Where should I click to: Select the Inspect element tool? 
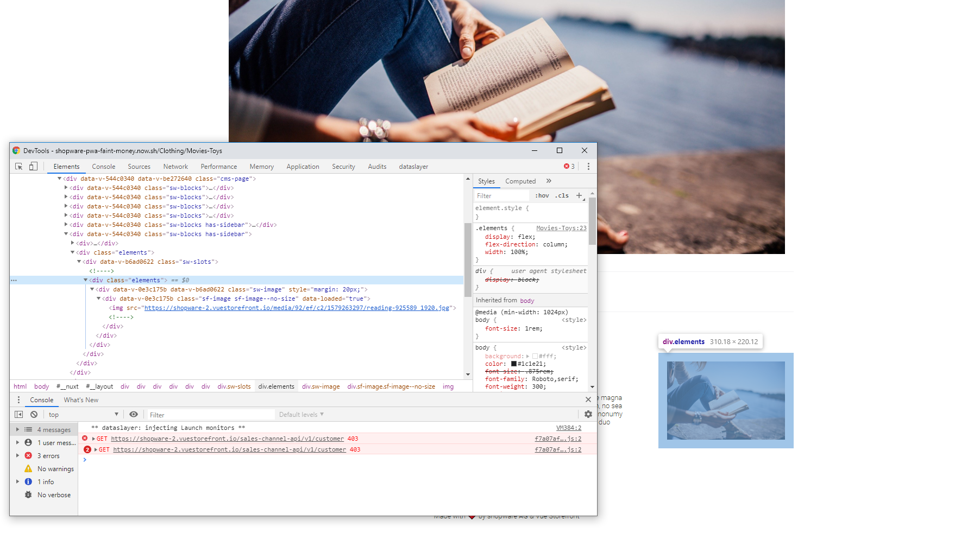(18, 166)
